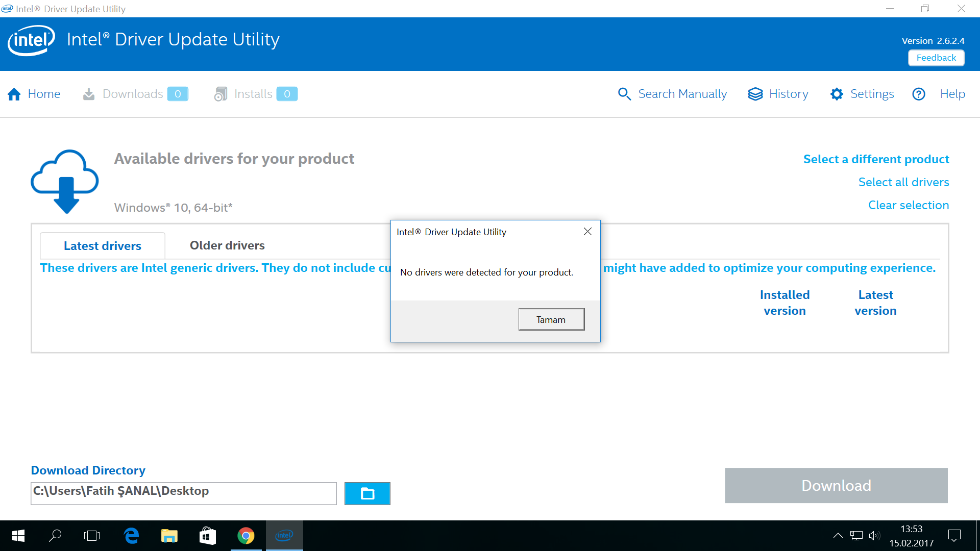Click the Installed version column header
Viewport: 980px width, 551px height.
(785, 303)
